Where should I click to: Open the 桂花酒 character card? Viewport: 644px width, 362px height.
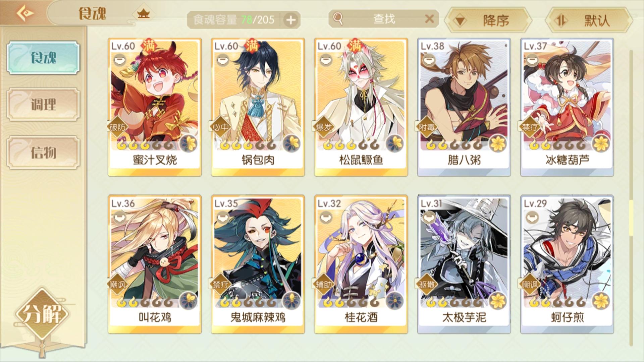coord(361,264)
